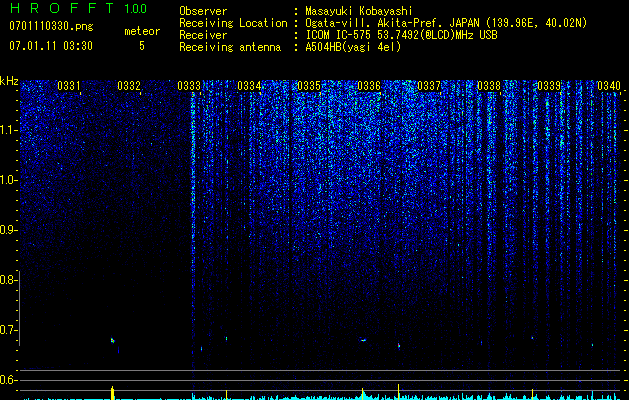Click the timestamp 07.01.11 03:30
Viewport: 629px width, 400px height.
[x=51, y=46]
